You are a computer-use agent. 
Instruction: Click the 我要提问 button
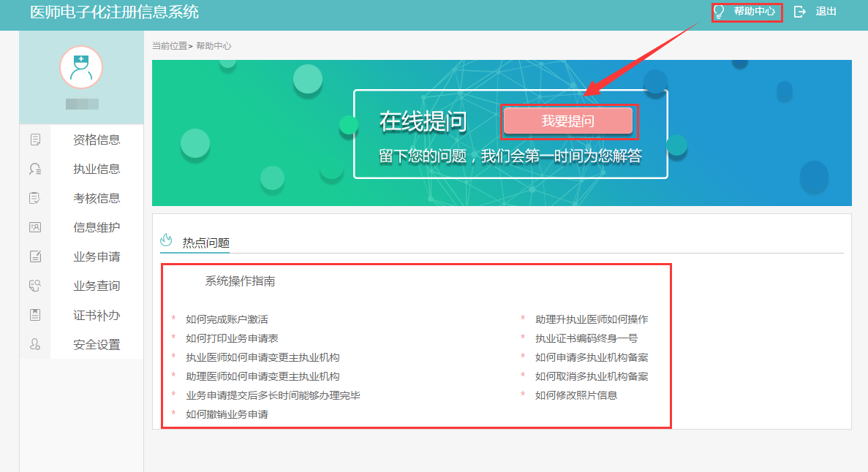click(x=569, y=119)
